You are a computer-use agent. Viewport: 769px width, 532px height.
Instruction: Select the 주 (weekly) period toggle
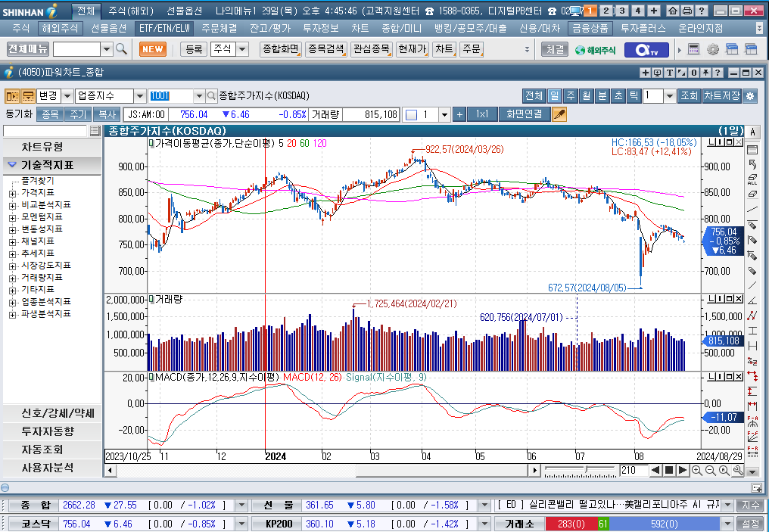pos(571,95)
